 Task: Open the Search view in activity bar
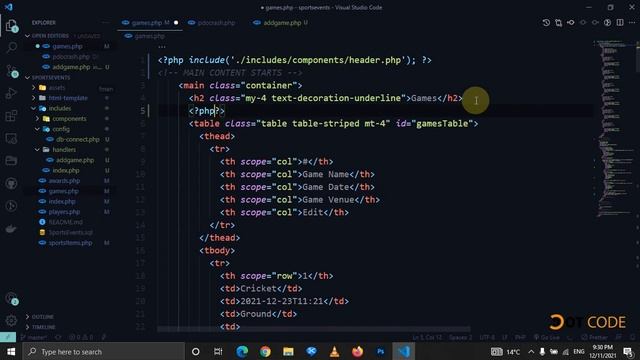(x=11, y=47)
